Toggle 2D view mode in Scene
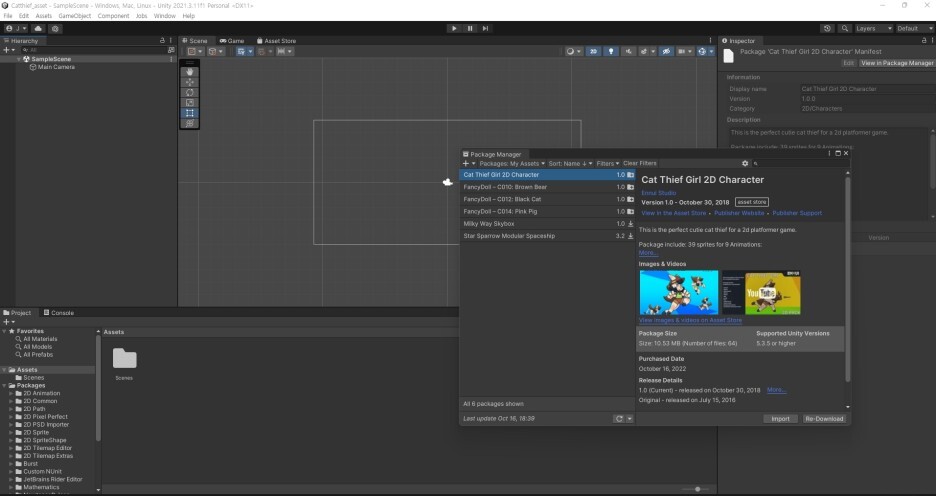The width and height of the screenshot is (936, 496). click(593, 51)
